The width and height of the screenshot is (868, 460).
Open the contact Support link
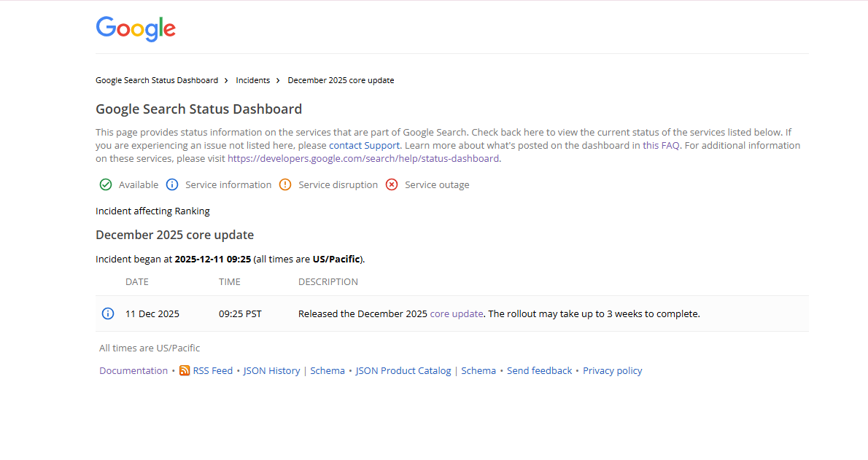[364, 145]
